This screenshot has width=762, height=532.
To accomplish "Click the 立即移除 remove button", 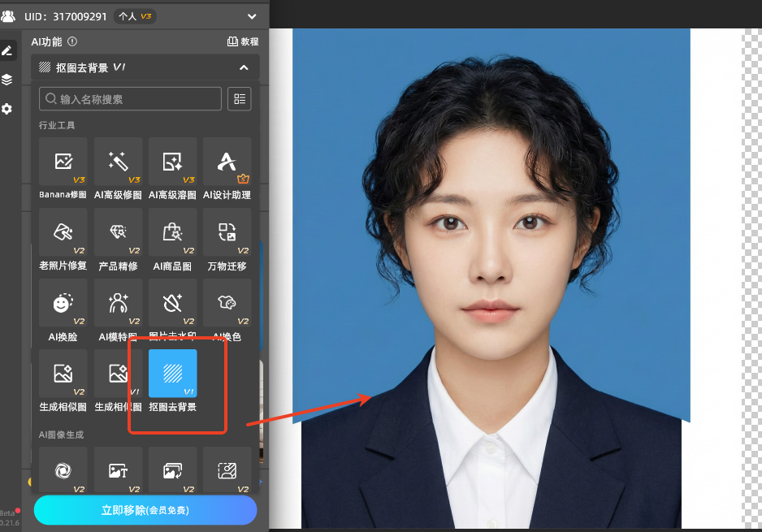I will (x=145, y=510).
